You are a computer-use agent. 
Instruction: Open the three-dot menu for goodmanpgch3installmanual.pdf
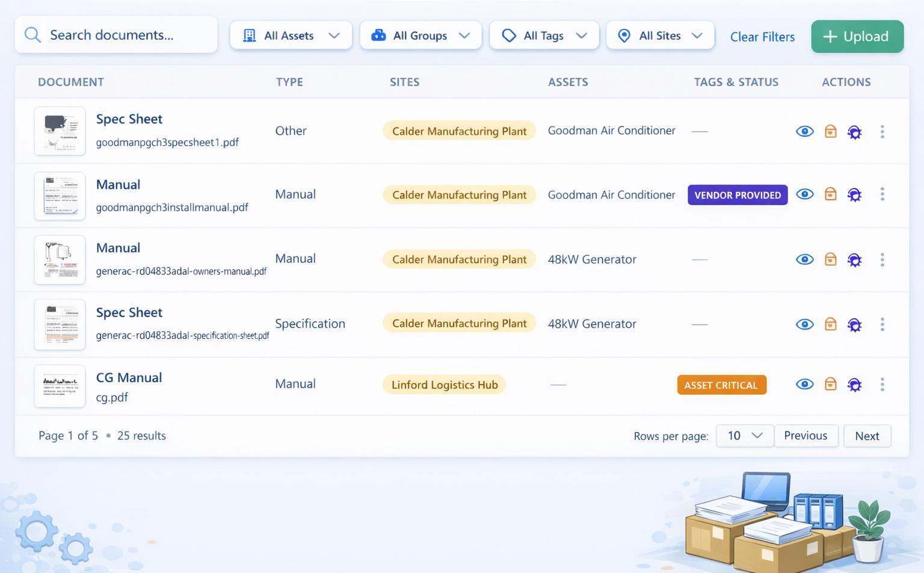tap(882, 194)
